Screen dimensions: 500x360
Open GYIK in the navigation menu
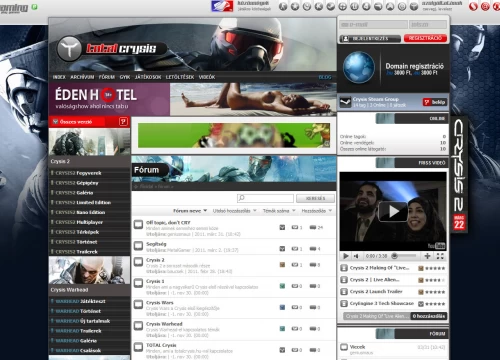pos(125,77)
